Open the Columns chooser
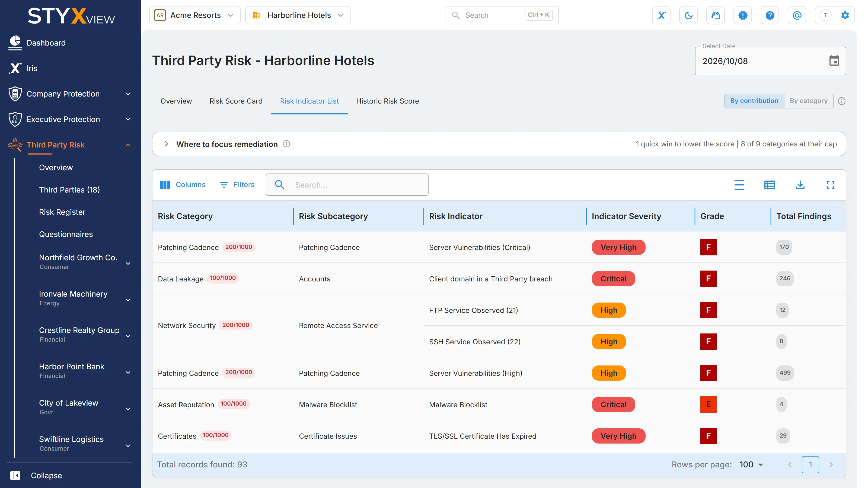The width and height of the screenshot is (868, 488). [x=182, y=185]
